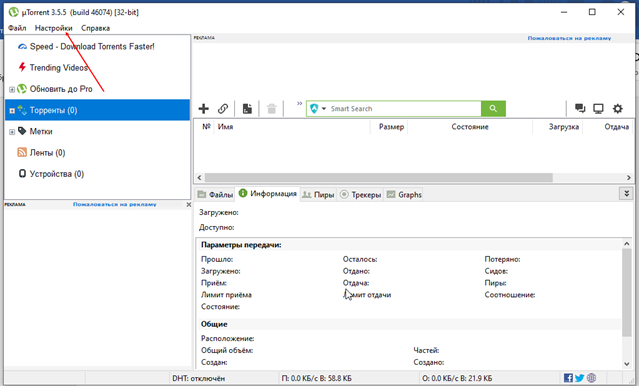Sort by the Загрузка column header

click(563, 127)
